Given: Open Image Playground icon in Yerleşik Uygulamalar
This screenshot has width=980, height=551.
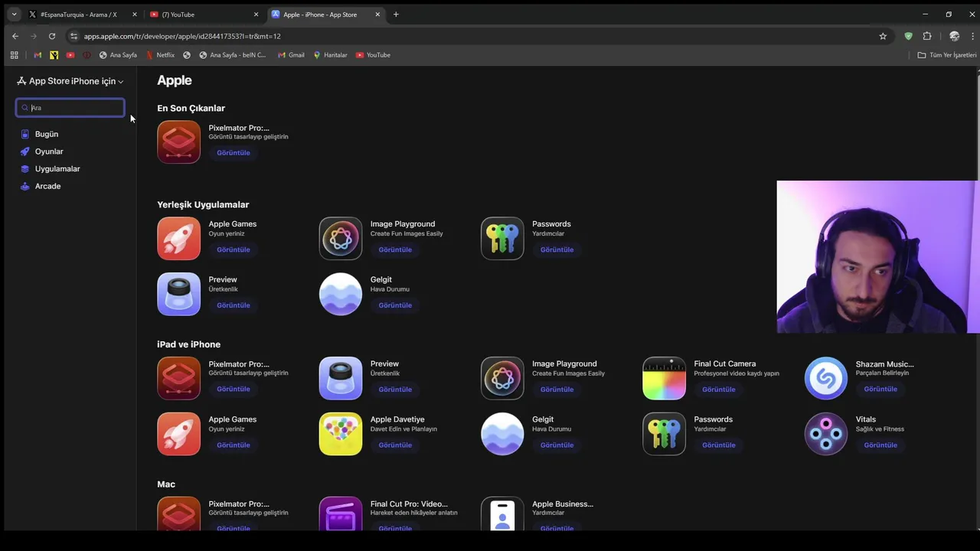Looking at the screenshot, I should point(340,238).
